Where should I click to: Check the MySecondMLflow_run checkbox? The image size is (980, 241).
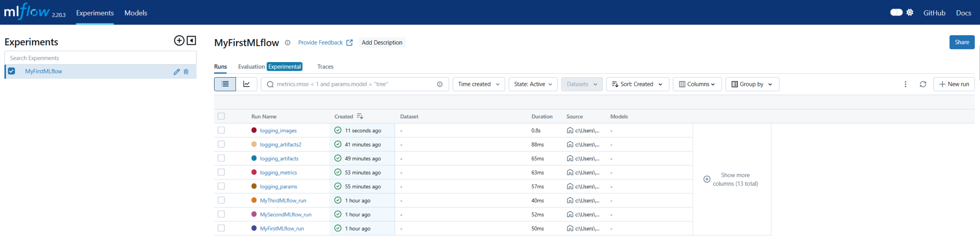pos(221,214)
